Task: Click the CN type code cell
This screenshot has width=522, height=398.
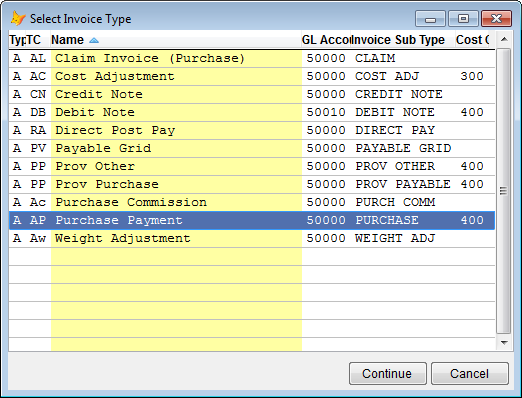Action: 38,95
